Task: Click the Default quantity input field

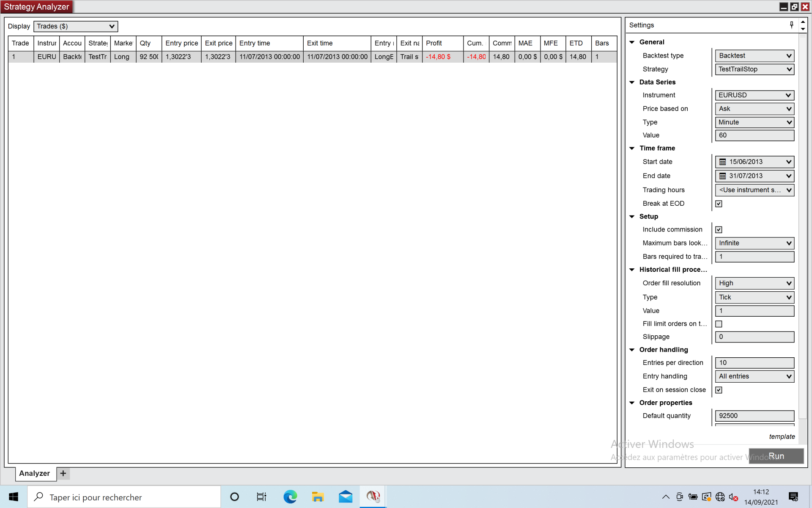Action: point(754,416)
